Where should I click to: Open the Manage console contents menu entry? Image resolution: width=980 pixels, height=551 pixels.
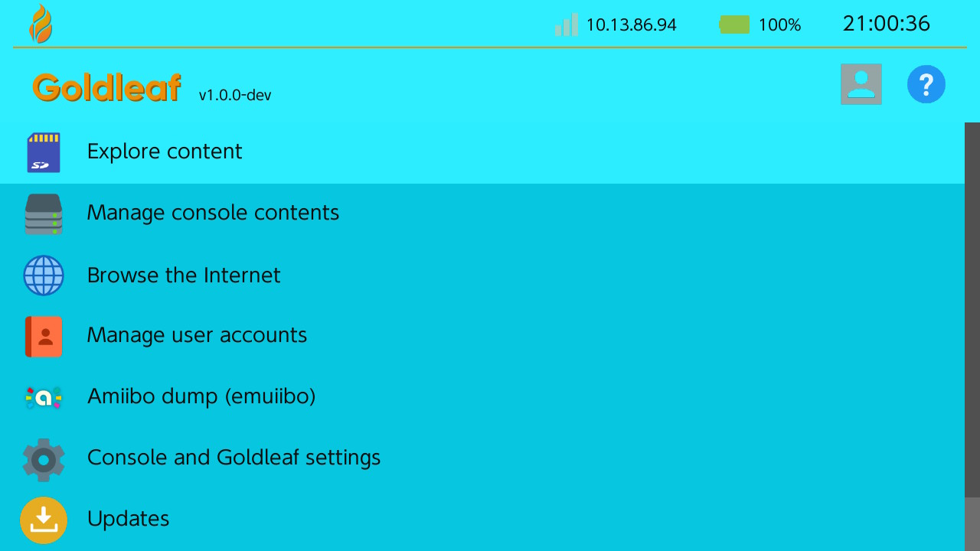point(213,213)
